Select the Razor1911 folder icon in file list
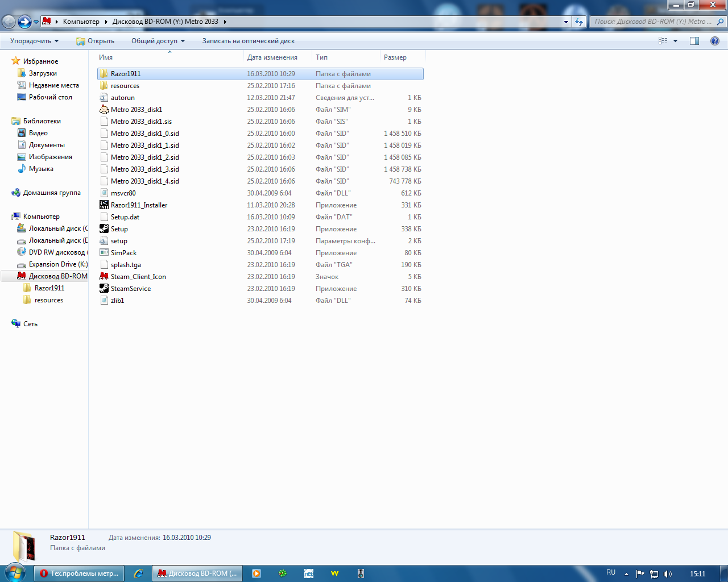The image size is (728, 582). pyautogui.click(x=104, y=74)
